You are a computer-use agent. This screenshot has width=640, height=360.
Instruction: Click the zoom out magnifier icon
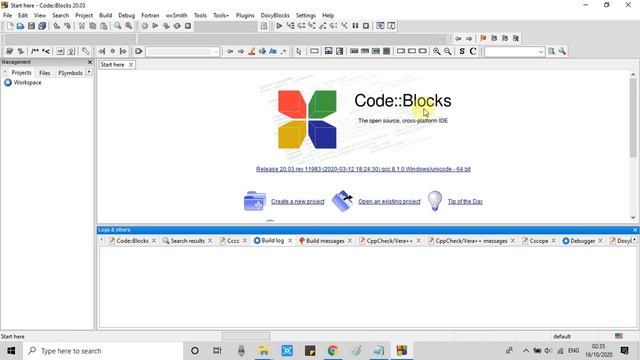pyautogui.click(x=448, y=51)
